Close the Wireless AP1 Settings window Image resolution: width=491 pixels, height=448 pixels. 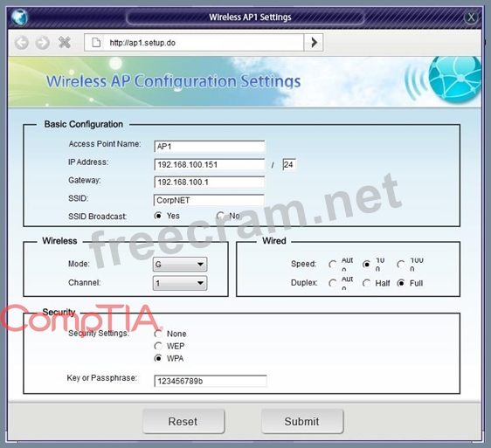(x=471, y=17)
